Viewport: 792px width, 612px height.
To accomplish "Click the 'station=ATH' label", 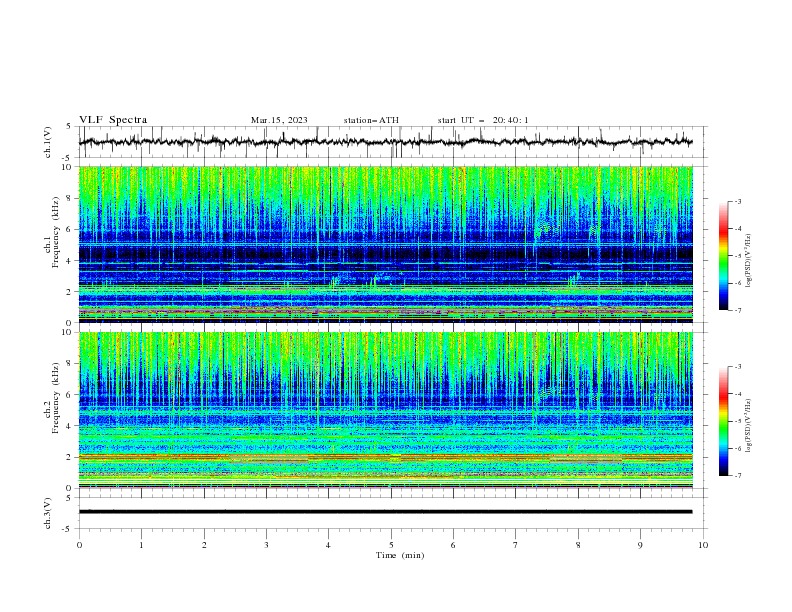I will tap(371, 120).
